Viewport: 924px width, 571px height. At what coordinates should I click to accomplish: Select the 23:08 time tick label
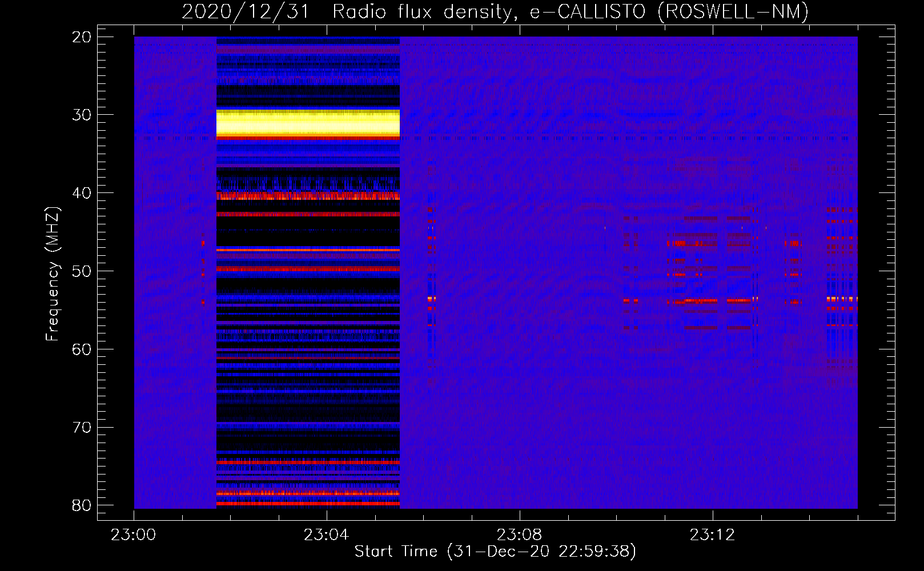[519, 535]
